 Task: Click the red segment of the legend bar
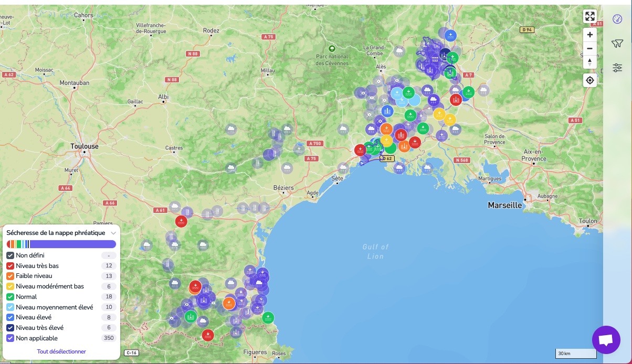click(x=8, y=244)
